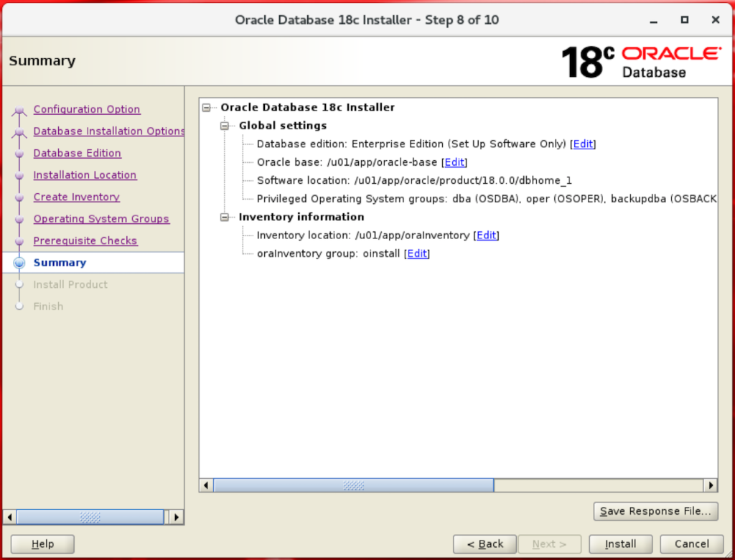Select the current Summary step
Viewport: 735px width, 560px height.
pos(60,263)
